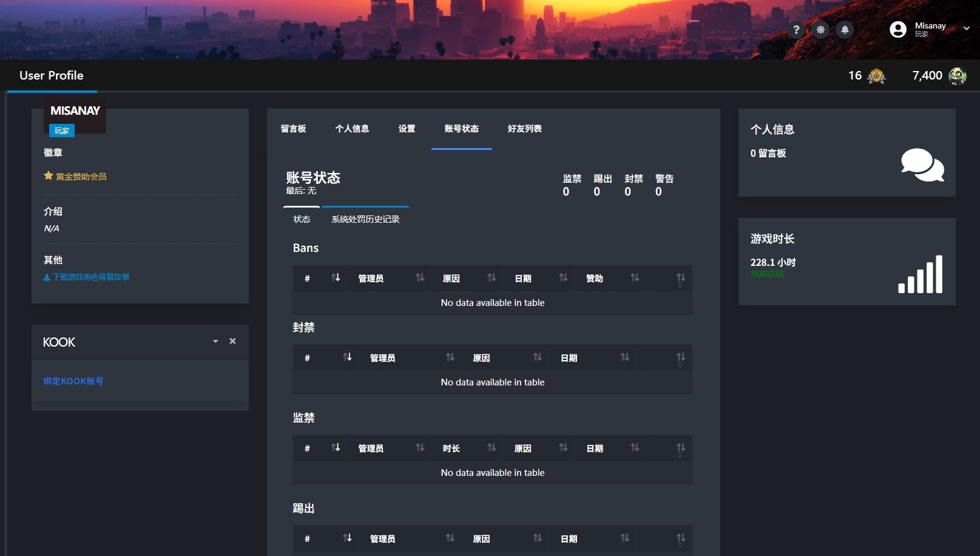Sort 监禁 table by 日期 column
Screen dimensions: 980x556
pyautogui.click(x=610, y=448)
